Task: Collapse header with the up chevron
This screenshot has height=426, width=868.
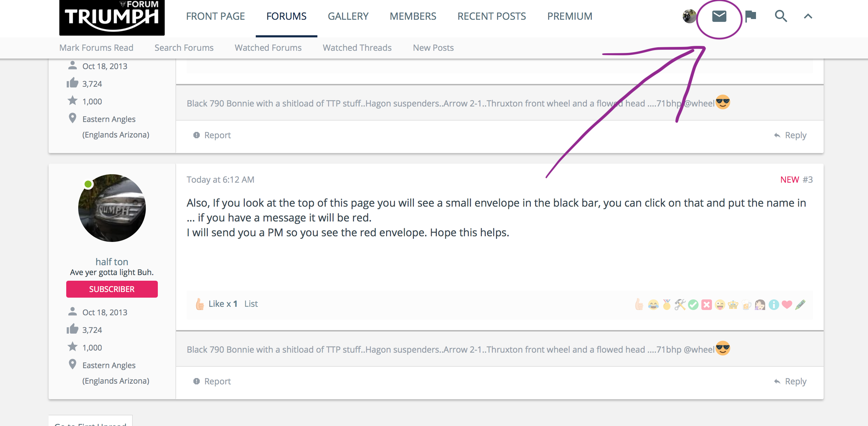Action: [x=808, y=16]
